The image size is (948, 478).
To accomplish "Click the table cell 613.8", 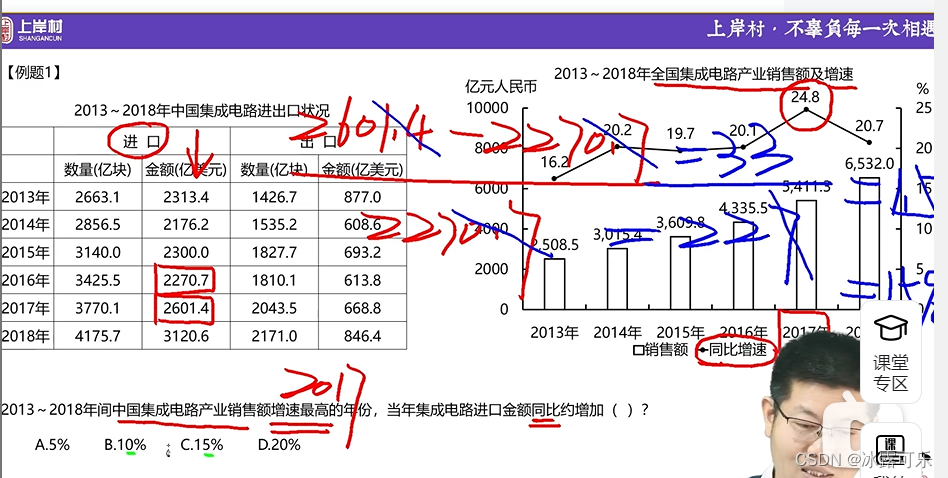I will [362, 280].
